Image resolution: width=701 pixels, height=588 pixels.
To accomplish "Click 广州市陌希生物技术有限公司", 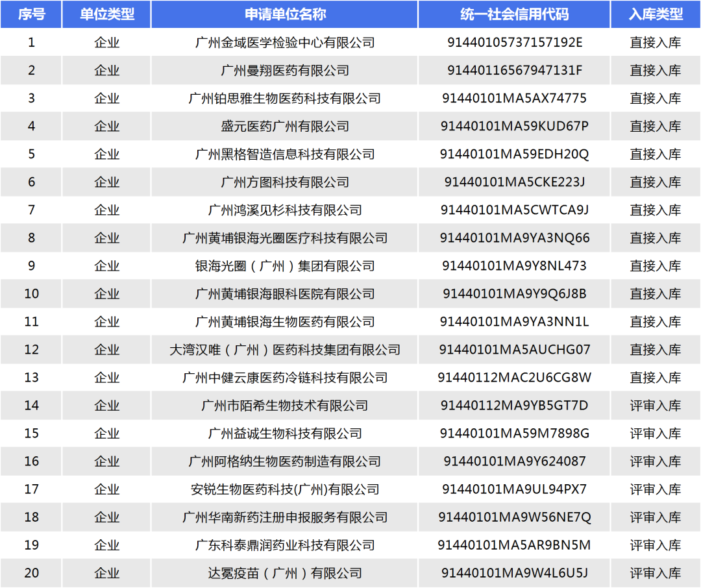I will (x=285, y=406).
